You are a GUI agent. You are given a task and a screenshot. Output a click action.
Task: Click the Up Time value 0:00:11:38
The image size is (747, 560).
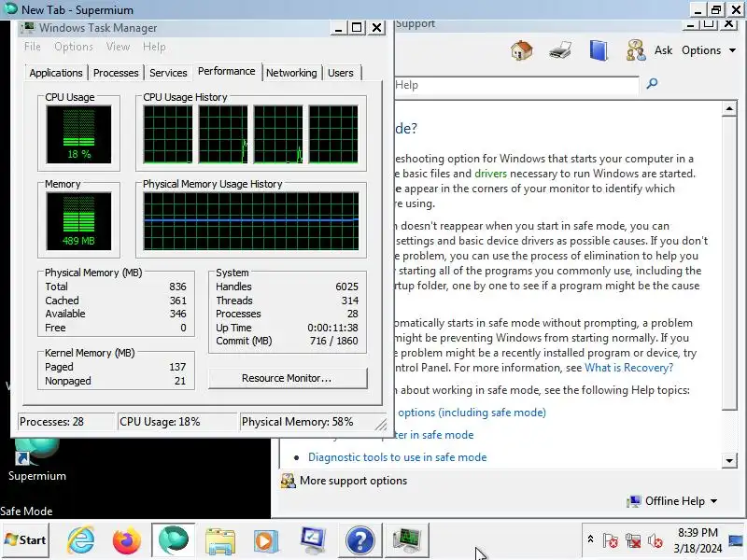pyautogui.click(x=332, y=328)
